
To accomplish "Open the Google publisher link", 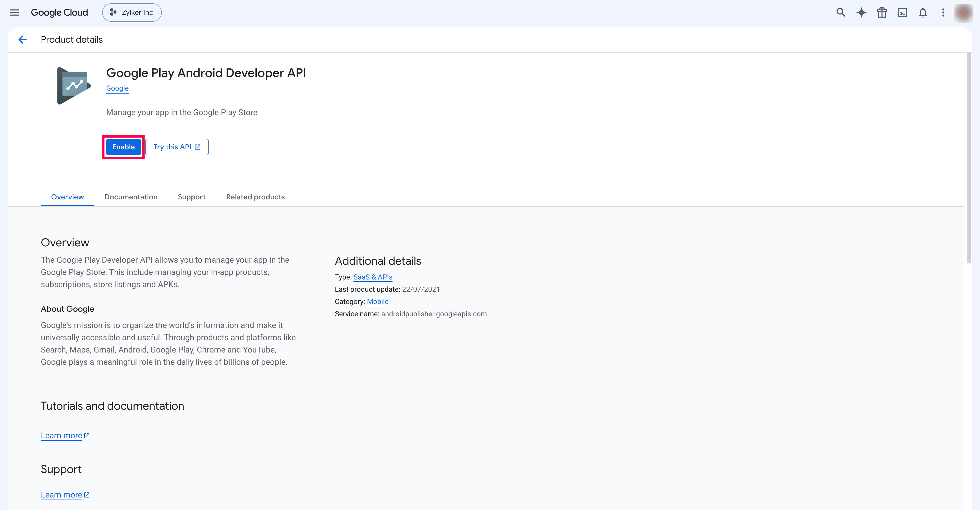I will pyautogui.click(x=117, y=88).
